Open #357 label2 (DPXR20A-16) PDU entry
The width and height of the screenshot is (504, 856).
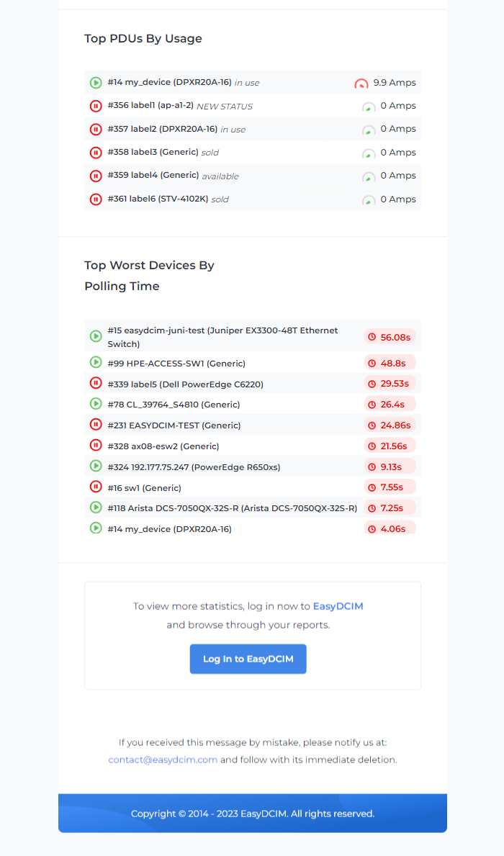pyautogui.click(x=252, y=130)
